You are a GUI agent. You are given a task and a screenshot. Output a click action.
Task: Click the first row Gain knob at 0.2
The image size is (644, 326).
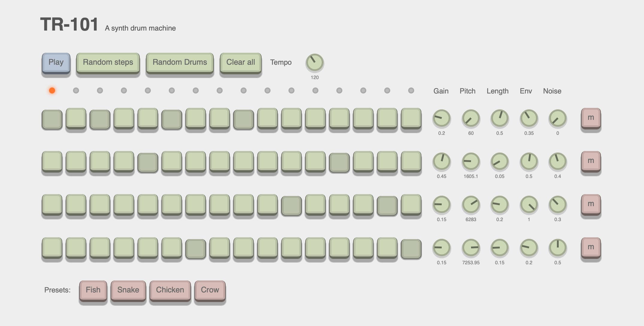(441, 118)
